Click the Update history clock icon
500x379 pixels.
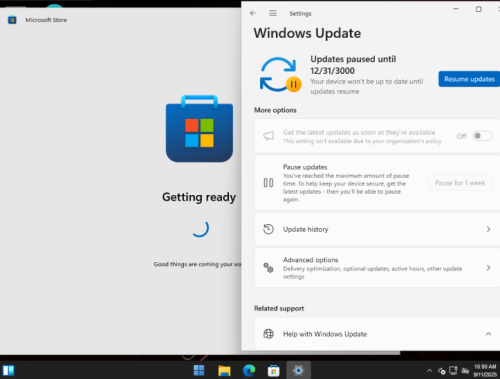268,229
